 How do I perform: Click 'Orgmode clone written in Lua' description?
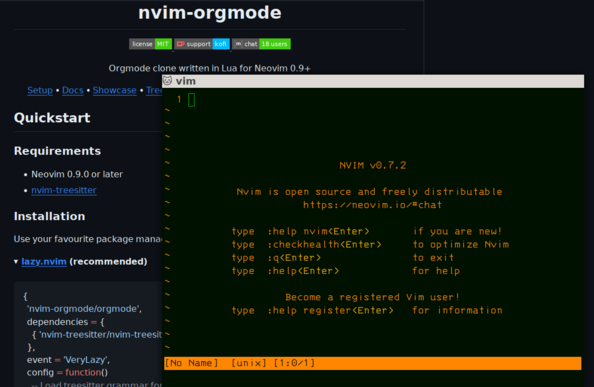click(209, 69)
